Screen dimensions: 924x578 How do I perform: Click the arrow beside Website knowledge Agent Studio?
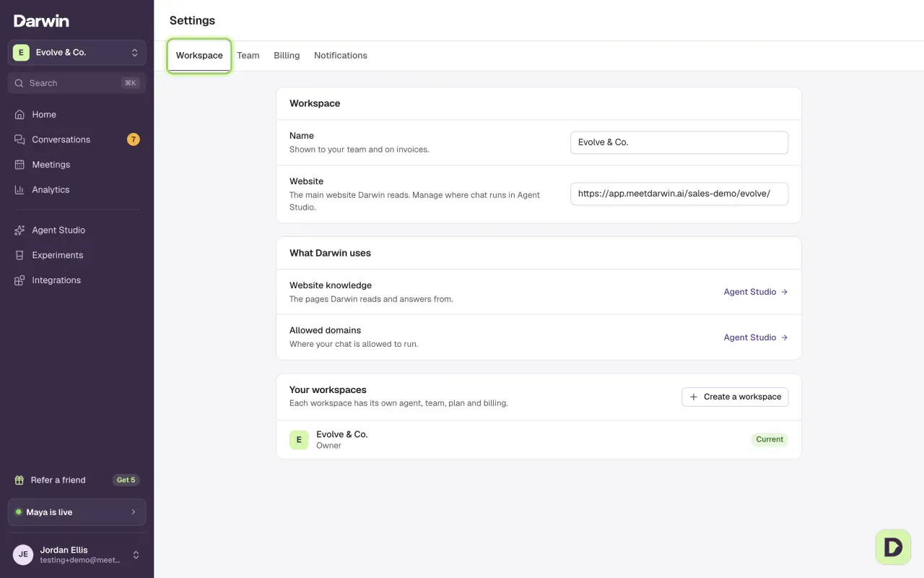coord(785,292)
